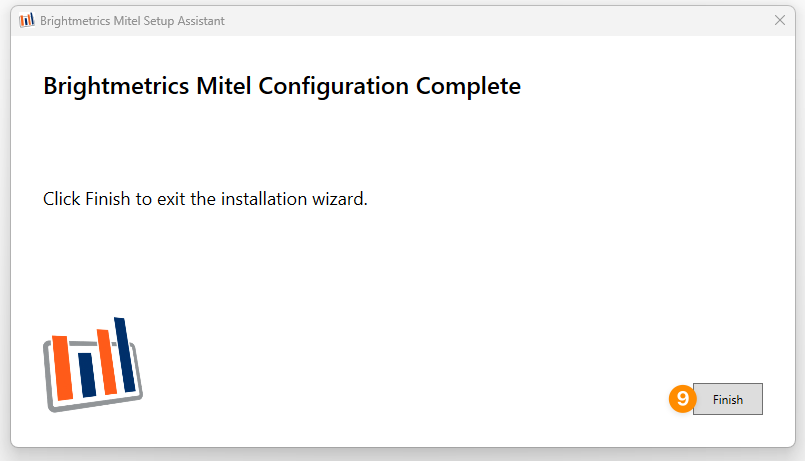Click the Brightmetrics Mitel Setup Assistant title text

pyautogui.click(x=132, y=21)
